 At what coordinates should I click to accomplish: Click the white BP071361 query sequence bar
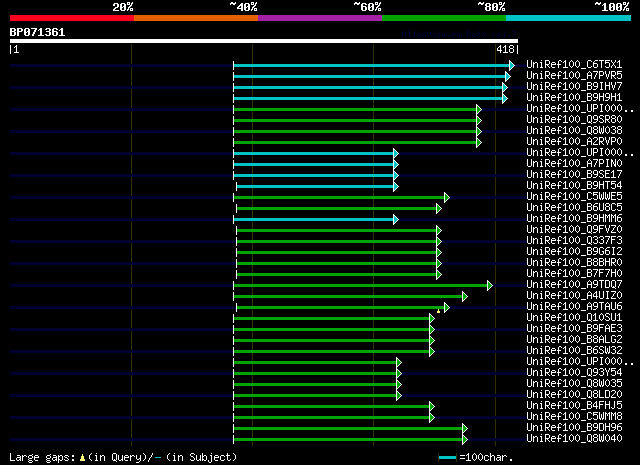264,41
